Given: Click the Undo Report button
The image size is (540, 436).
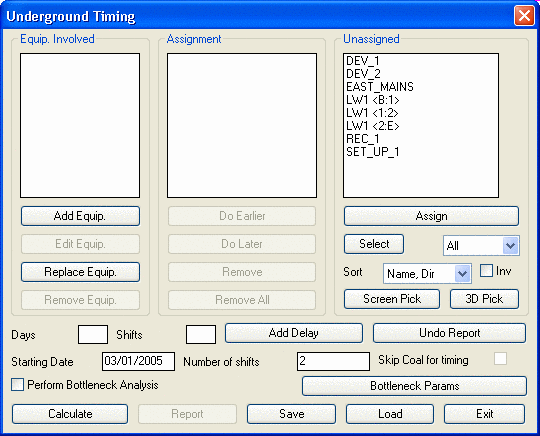Looking at the screenshot, I should tap(449, 333).
